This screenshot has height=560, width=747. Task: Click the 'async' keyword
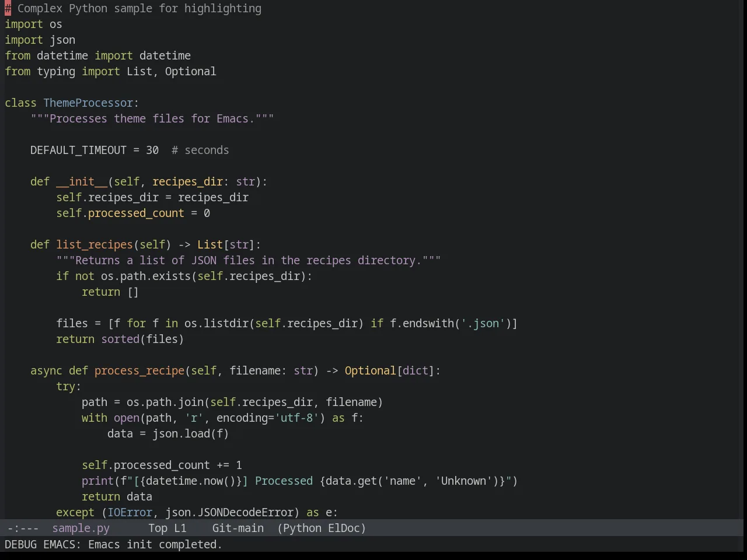coord(46,370)
